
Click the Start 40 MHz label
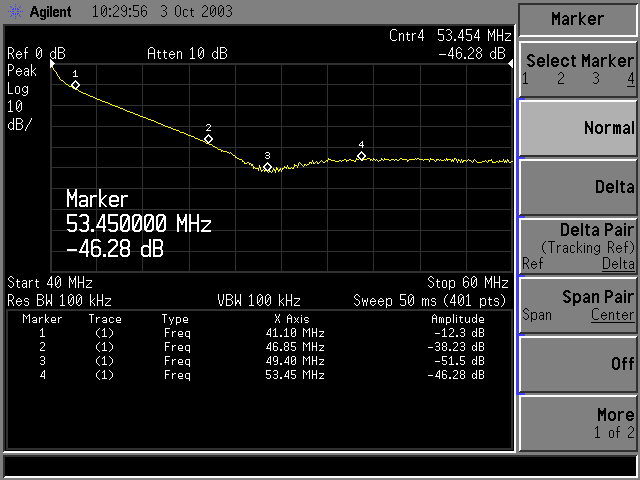click(x=50, y=282)
